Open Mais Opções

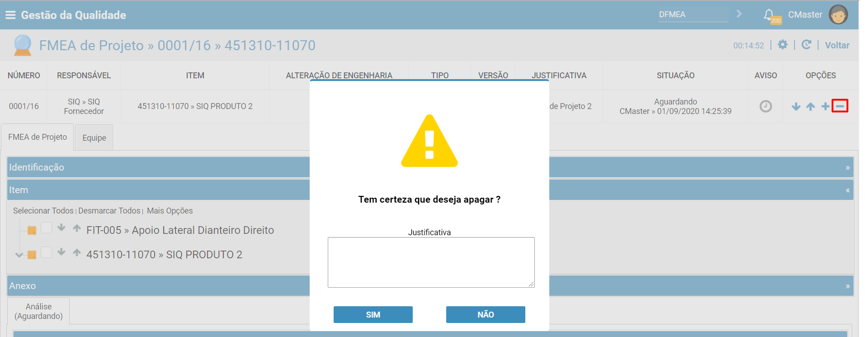tap(170, 211)
